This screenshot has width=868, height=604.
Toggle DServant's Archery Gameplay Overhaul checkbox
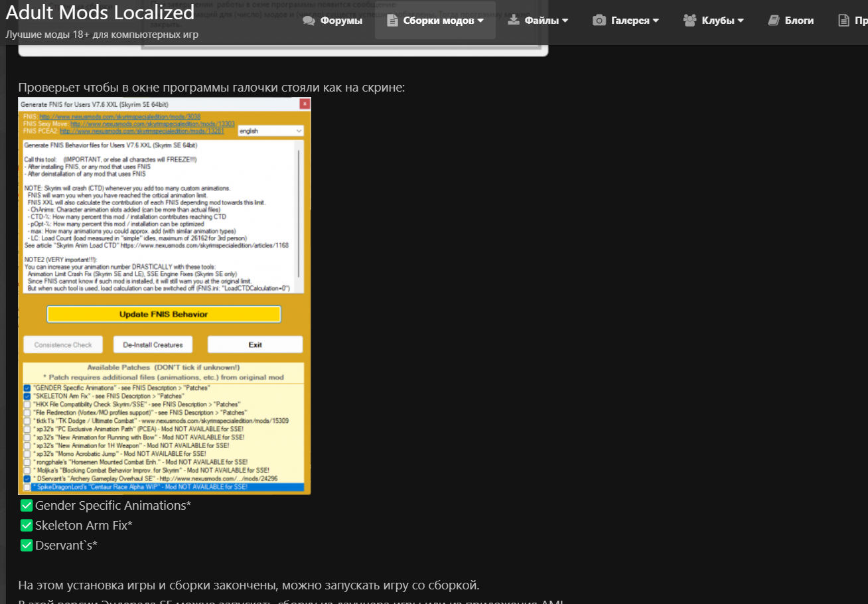tap(27, 479)
